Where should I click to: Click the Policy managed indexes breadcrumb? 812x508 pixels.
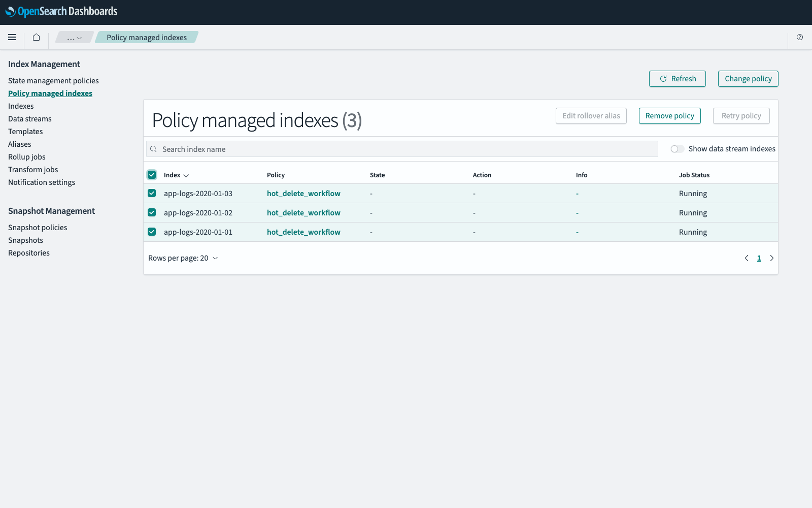point(147,38)
